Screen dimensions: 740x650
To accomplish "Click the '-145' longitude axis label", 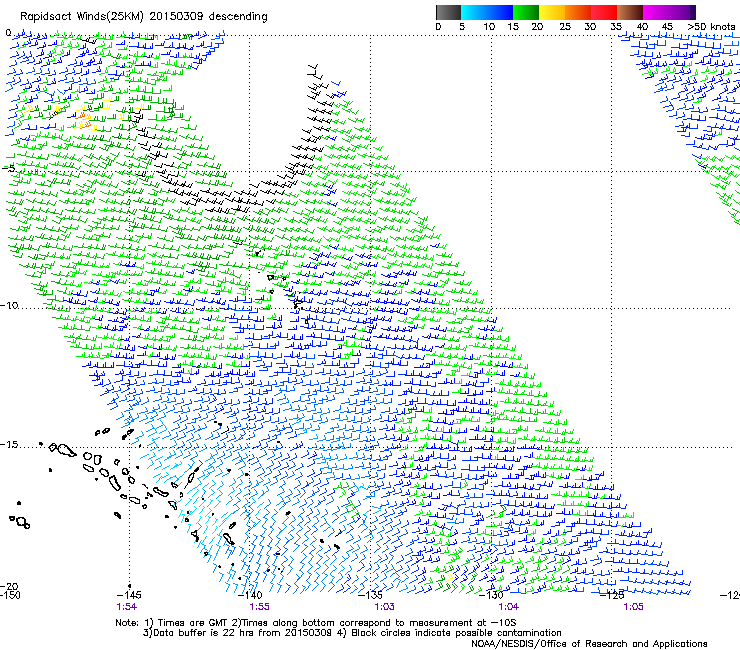I will [128, 595].
